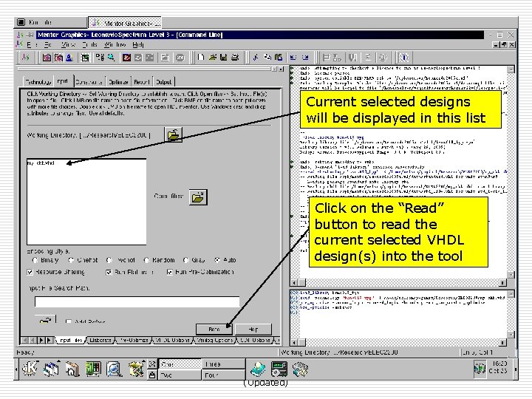Click the scroll-up arrow of the transcript pane
This screenshot has width=532, height=399.
(x=511, y=69)
